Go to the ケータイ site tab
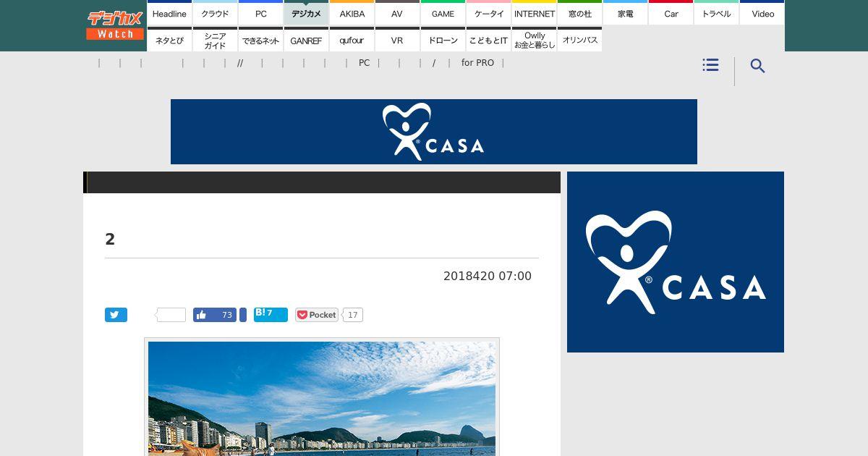This screenshot has width=868, height=456. 488,13
